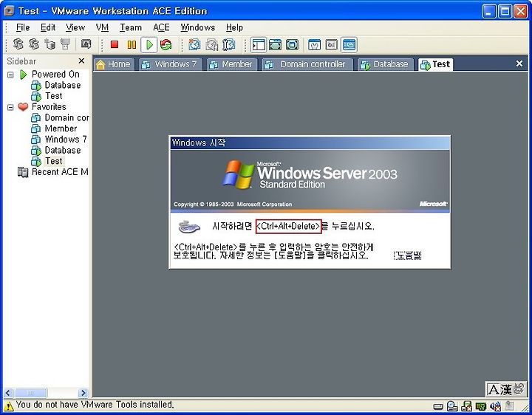Close the Sidebar panel
Screen dimensions: 532x415
pyautogui.click(x=81, y=61)
